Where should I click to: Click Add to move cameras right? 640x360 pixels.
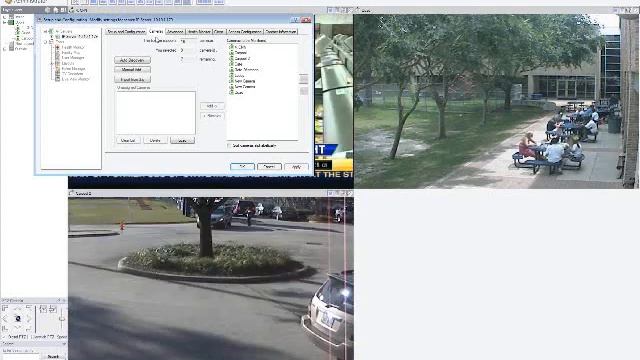(212, 106)
